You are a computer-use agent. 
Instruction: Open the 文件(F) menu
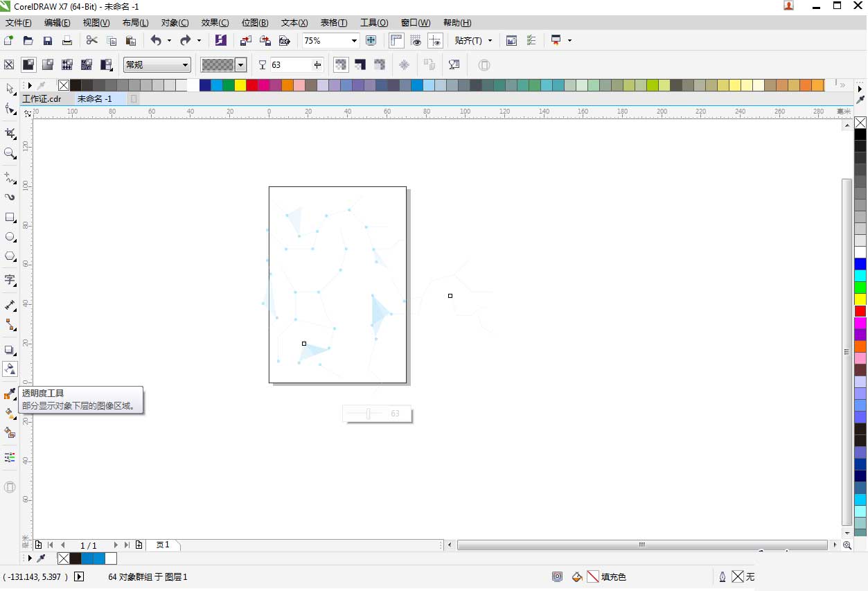[x=19, y=23]
